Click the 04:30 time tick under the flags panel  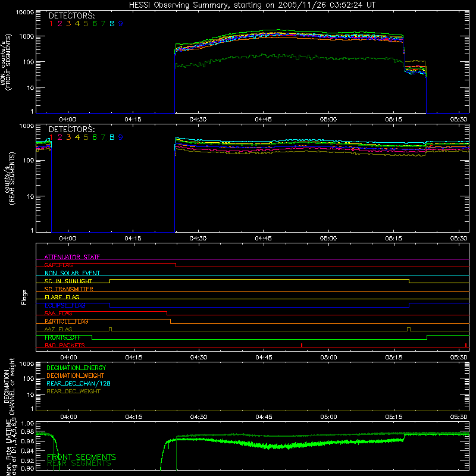(199, 358)
